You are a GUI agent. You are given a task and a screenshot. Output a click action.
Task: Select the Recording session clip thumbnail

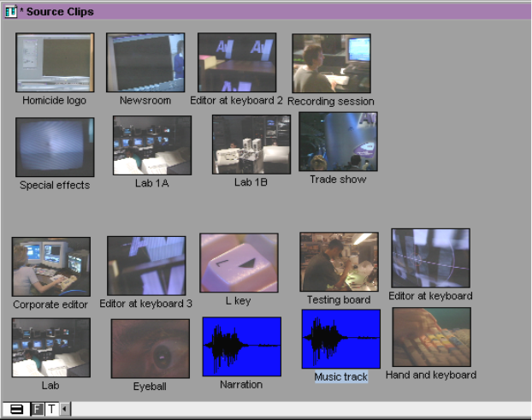pyautogui.click(x=332, y=63)
